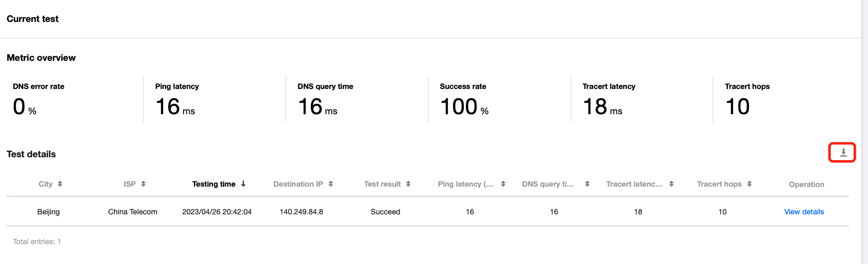868x264 pixels.
Task: Sort by Tracert hops arrows
Action: [x=749, y=184]
